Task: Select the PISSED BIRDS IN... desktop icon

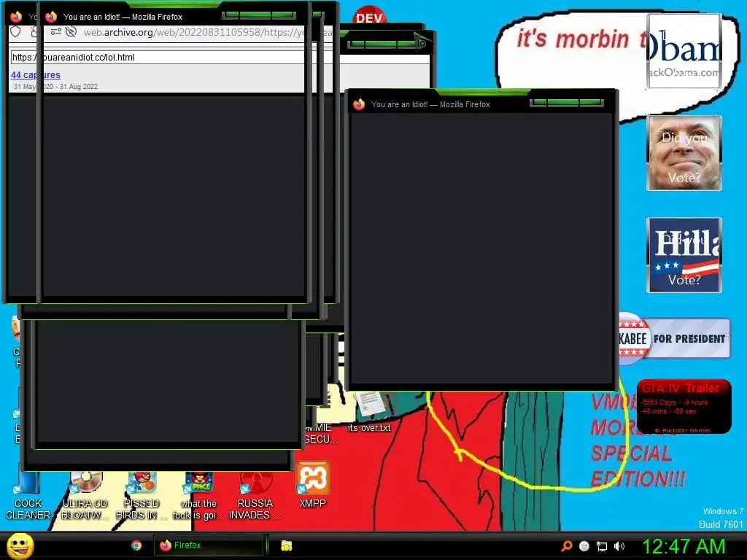Action: pos(141,495)
